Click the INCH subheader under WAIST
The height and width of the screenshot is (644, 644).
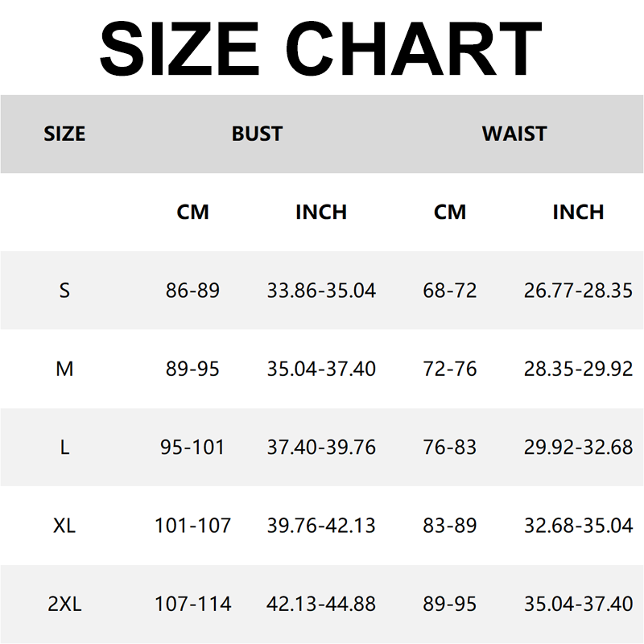(578, 212)
